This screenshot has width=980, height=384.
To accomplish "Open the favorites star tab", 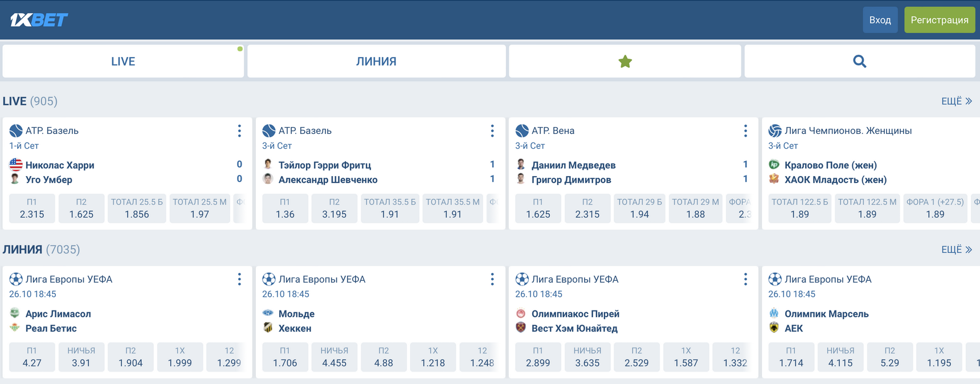I will (x=624, y=60).
